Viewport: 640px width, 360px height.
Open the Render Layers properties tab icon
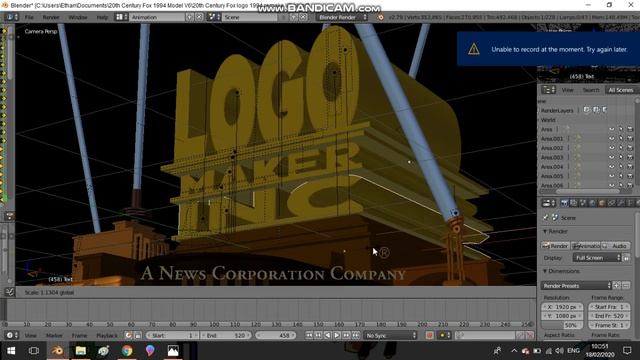coord(573,203)
